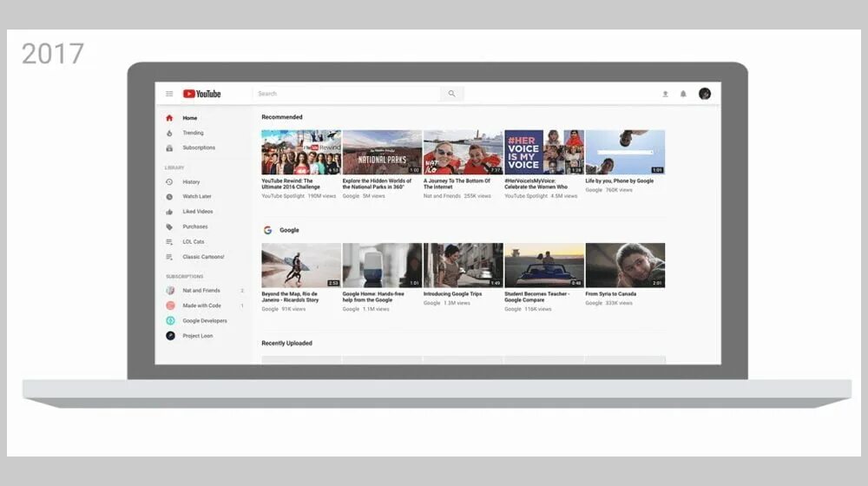Click the Google G logo icon

coord(268,230)
